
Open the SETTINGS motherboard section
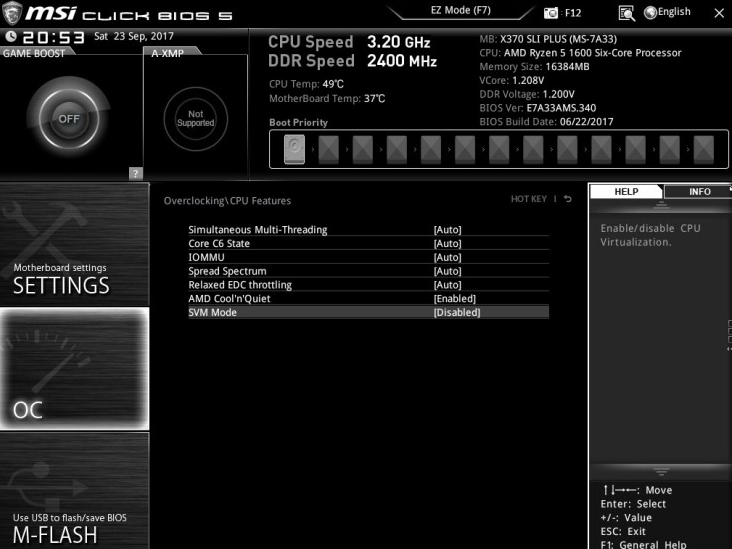pyautogui.click(x=75, y=244)
